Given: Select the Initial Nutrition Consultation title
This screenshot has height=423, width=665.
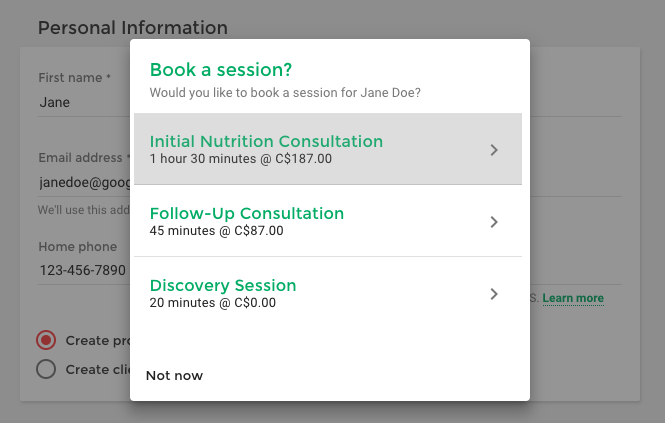Looking at the screenshot, I should (x=266, y=141).
